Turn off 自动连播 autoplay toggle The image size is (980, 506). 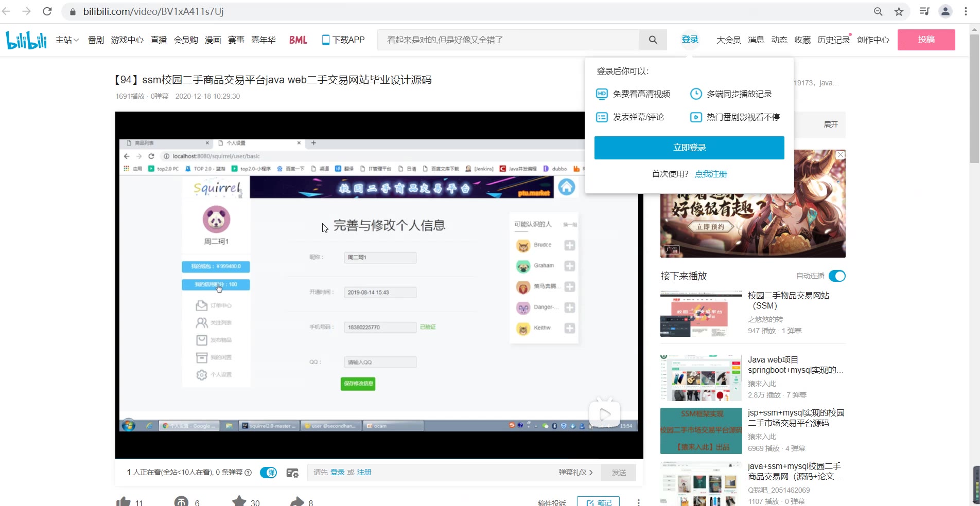[x=837, y=276]
